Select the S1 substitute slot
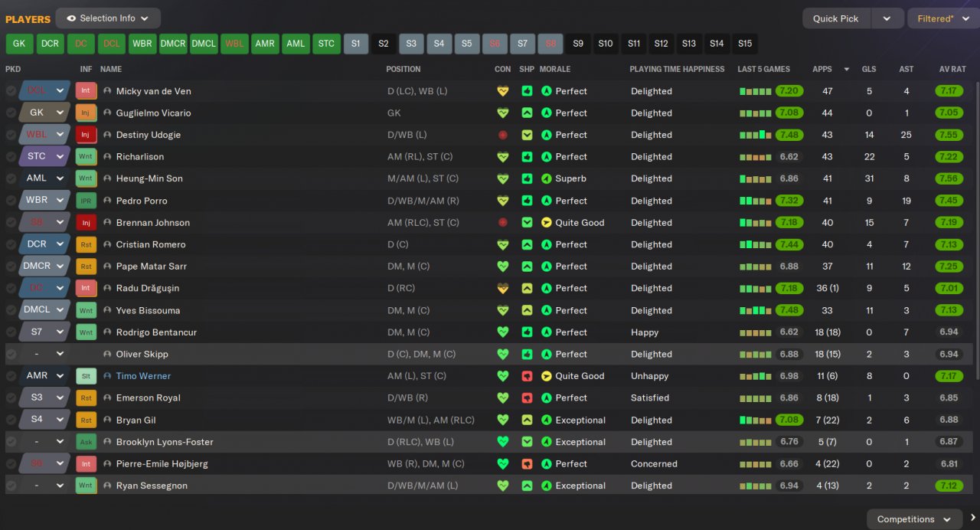 coord(356,44)
